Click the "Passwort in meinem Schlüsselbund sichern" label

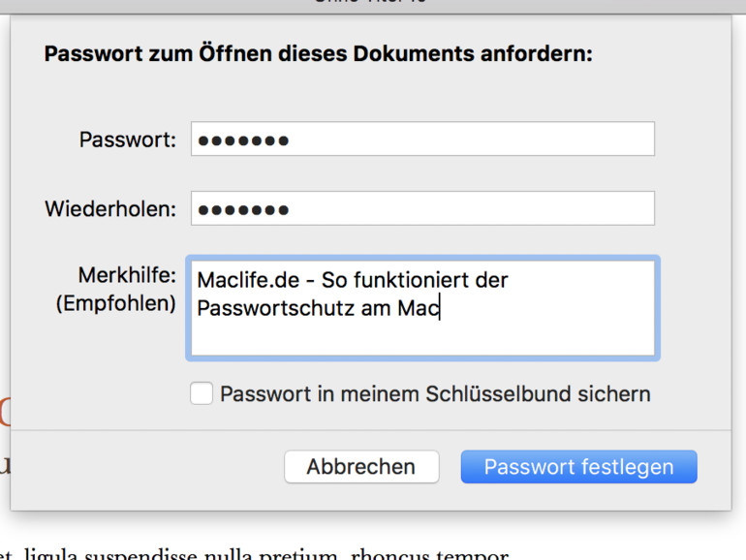(x=435, y=394)
